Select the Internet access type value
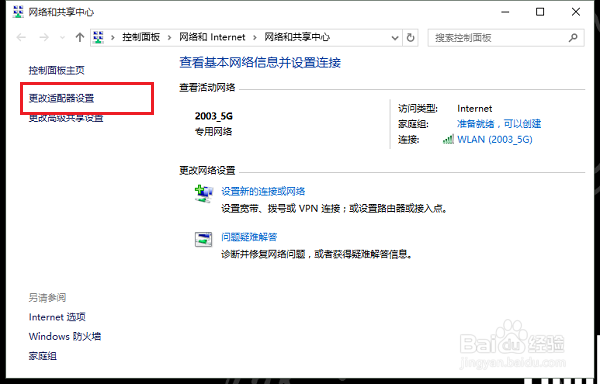This screenshot has width=600, height=384. 474,109
